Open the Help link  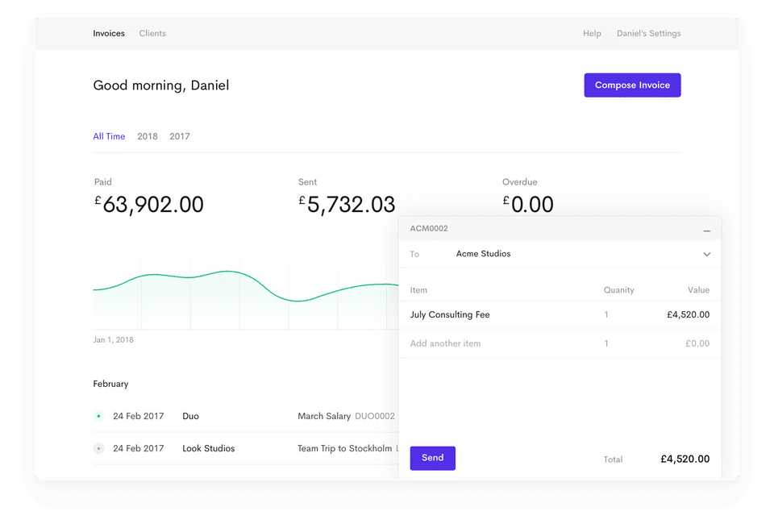pyautogui.click(x=592, y=33)
